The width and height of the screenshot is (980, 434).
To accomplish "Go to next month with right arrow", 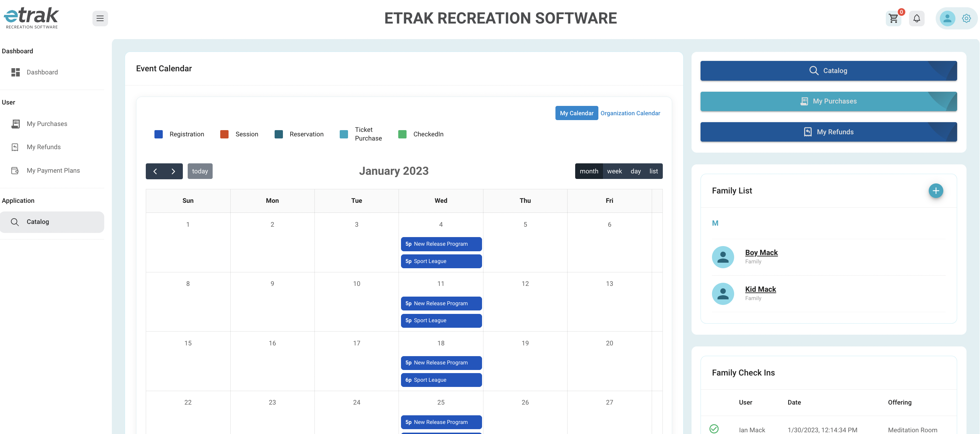I will tap(173, 171).
